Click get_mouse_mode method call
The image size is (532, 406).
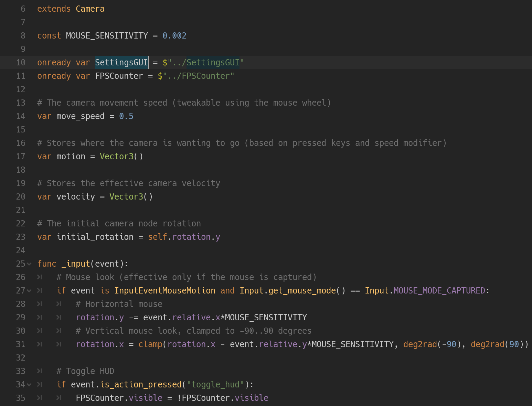[x=302, y=291]
